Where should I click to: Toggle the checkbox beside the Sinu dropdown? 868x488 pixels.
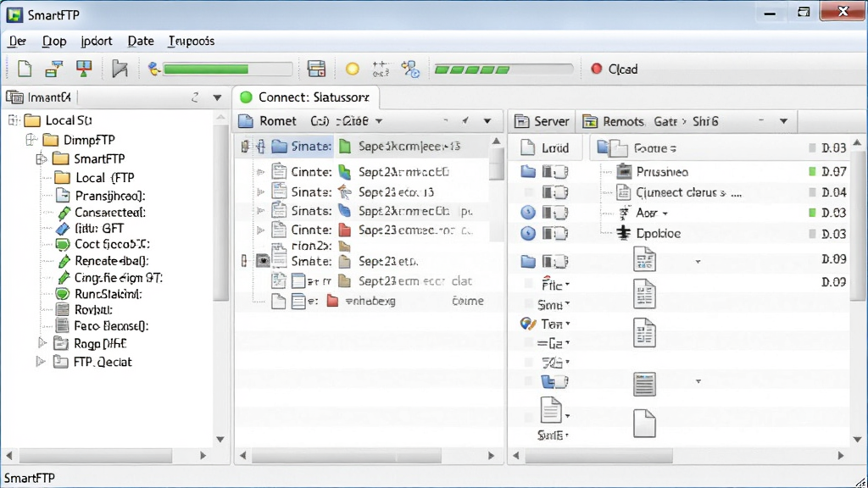coord(529,304)
